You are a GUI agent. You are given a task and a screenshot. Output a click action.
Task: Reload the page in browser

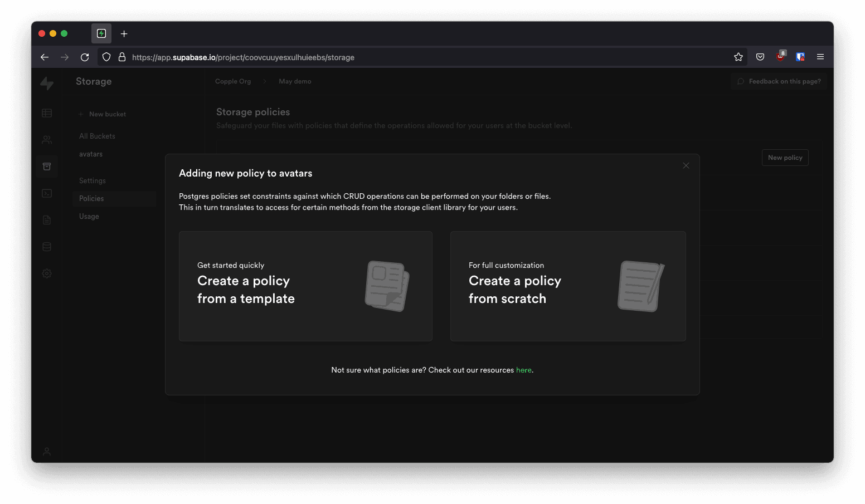(x=85, y=57)
